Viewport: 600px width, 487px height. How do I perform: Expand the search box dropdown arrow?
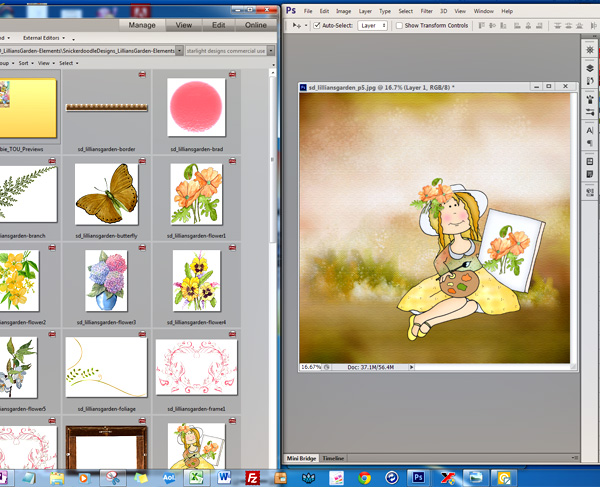point(271,50)
